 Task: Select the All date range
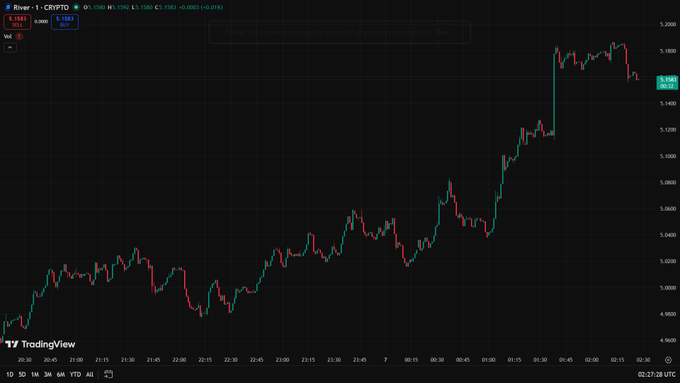90,374
